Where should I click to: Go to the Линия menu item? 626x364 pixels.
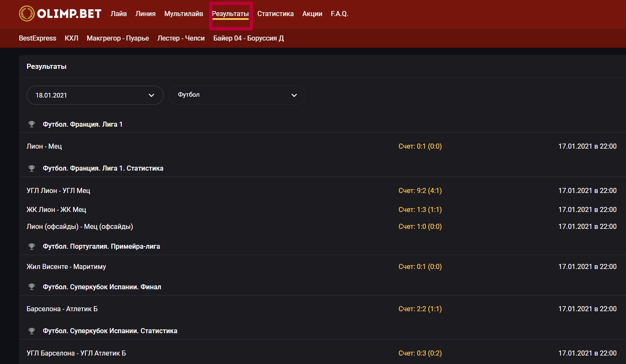point(145,14)
